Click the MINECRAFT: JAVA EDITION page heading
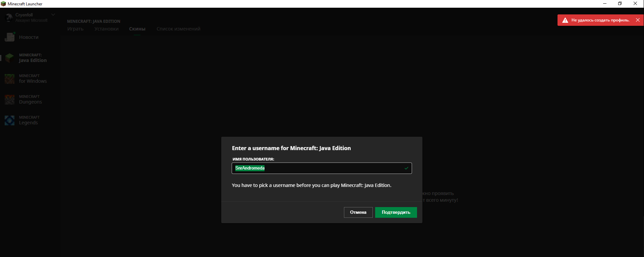 point(94,21)
